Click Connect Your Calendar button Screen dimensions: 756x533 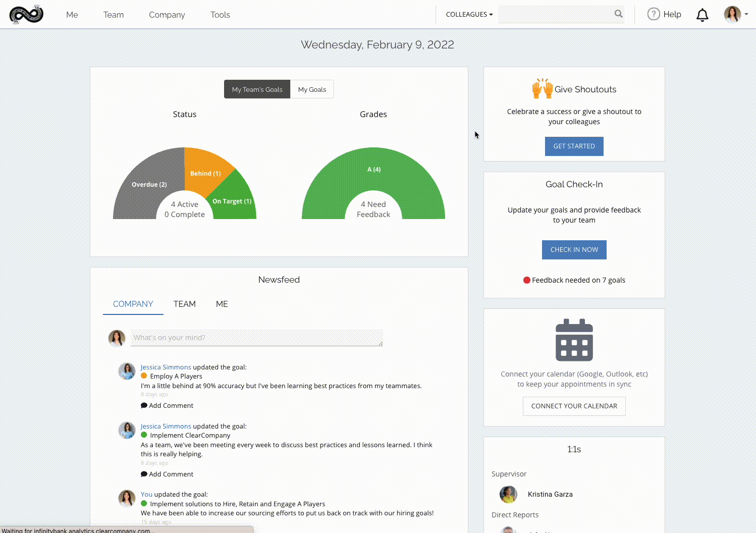point(574,406)
